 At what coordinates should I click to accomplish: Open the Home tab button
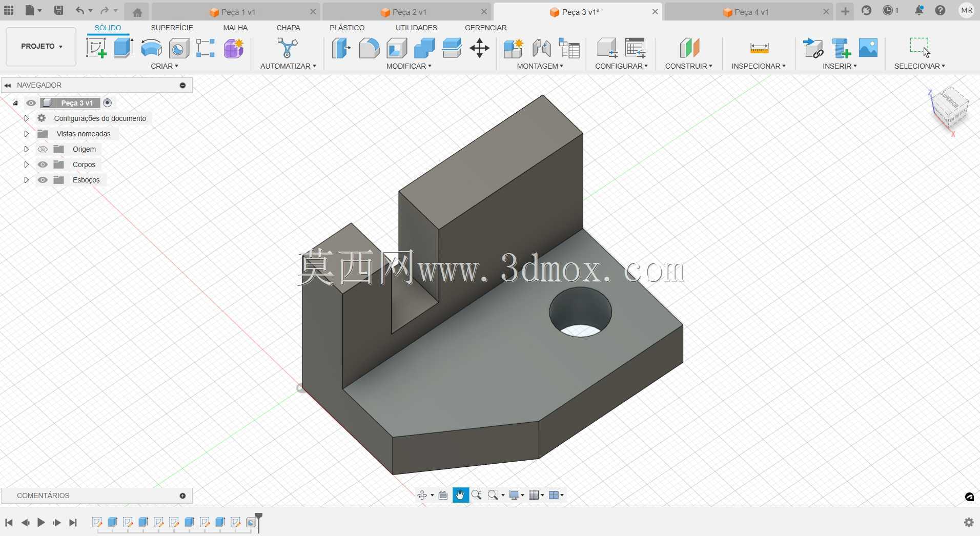[x=137, y=12]
